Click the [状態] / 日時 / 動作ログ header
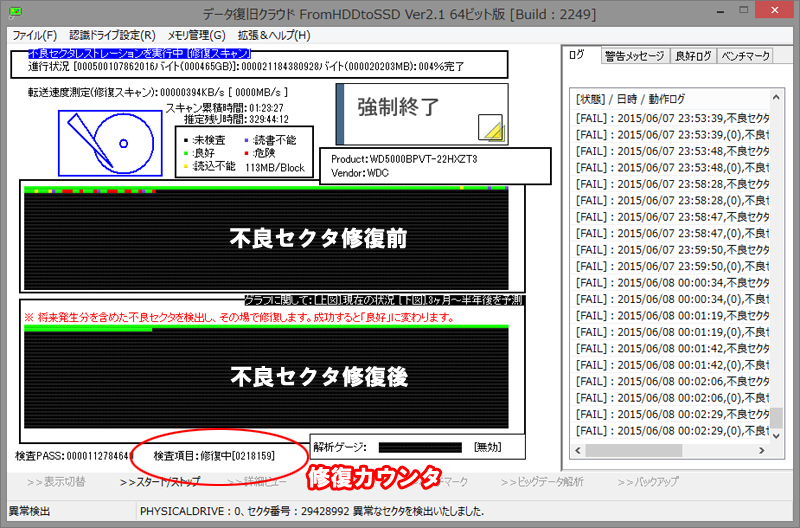 coord(630,99)
